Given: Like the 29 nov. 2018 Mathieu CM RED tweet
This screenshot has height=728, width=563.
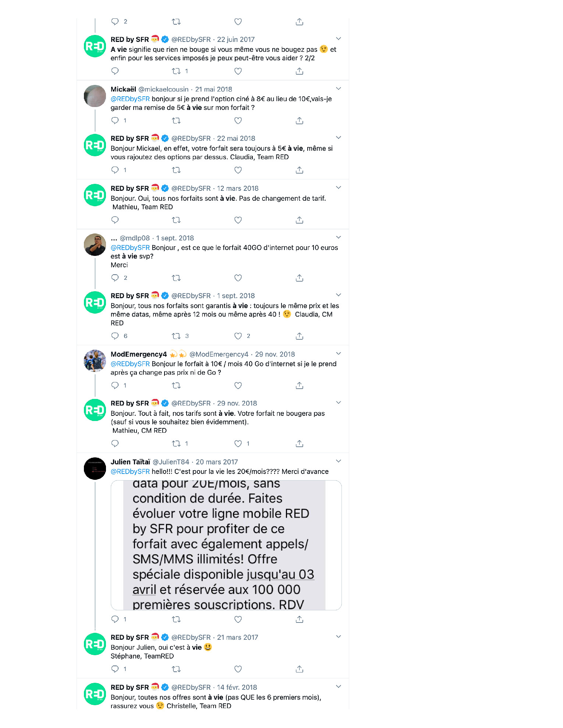Looking at the screenshot, I should pyautogui.click(x=238, y=443).
